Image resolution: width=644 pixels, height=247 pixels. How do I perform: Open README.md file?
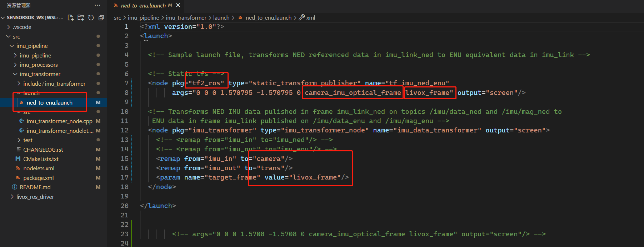click(35, 187)
